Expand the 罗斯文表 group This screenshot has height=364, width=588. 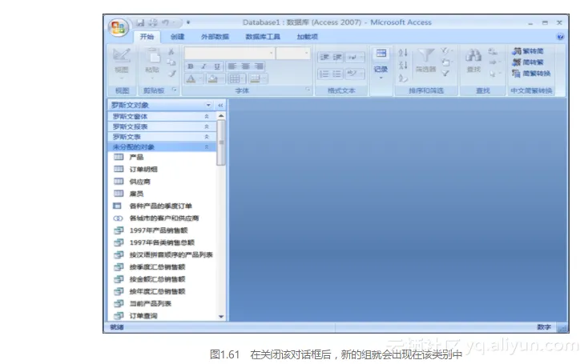click(162, 137)
